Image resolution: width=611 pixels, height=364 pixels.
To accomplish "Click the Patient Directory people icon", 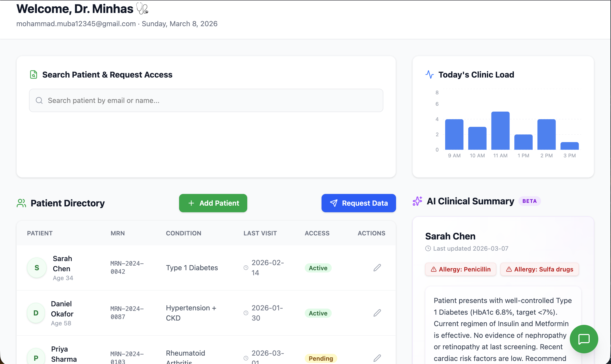I will point(21,203).
